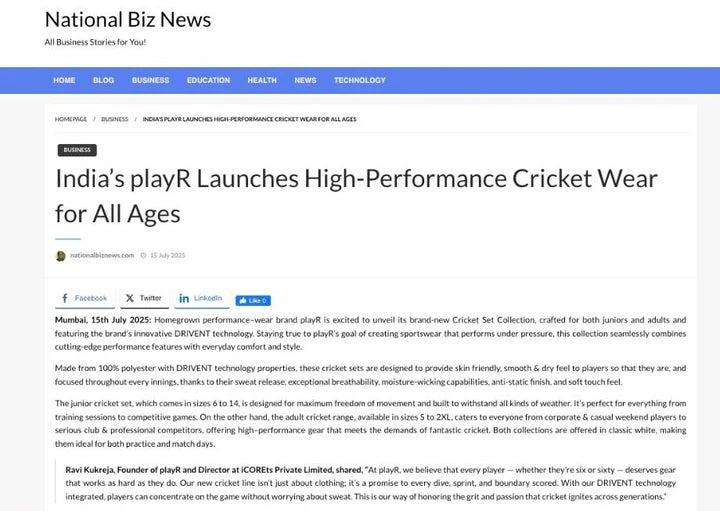720x511 pixels.
Task: Share the article via the Twitter label
Action: point(151,298)
